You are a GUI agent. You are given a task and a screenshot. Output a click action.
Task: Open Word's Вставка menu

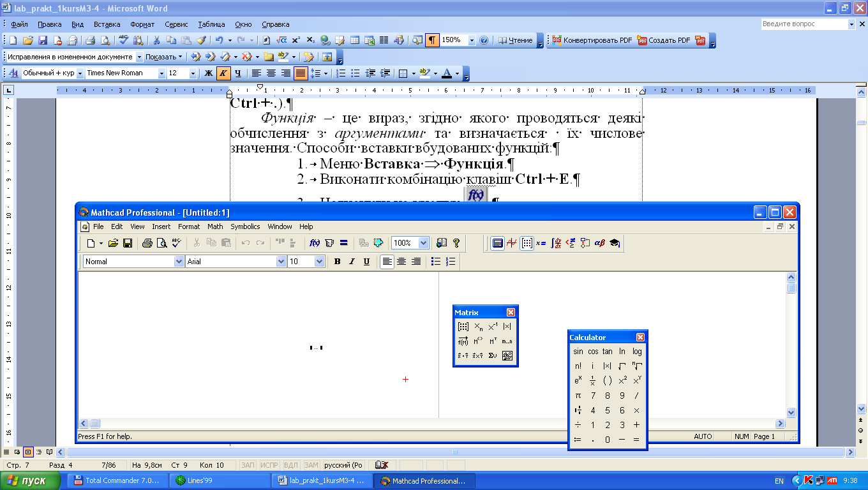107,24
